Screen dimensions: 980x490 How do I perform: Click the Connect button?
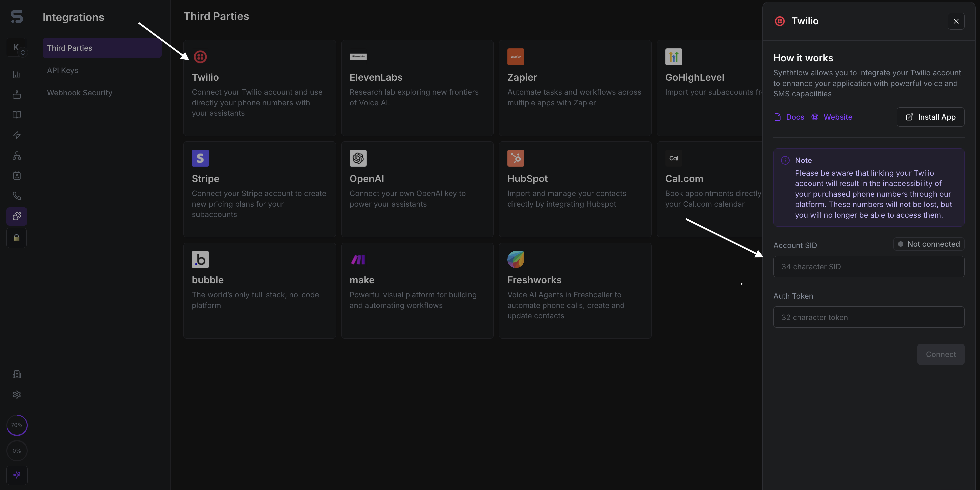[940, 355]
